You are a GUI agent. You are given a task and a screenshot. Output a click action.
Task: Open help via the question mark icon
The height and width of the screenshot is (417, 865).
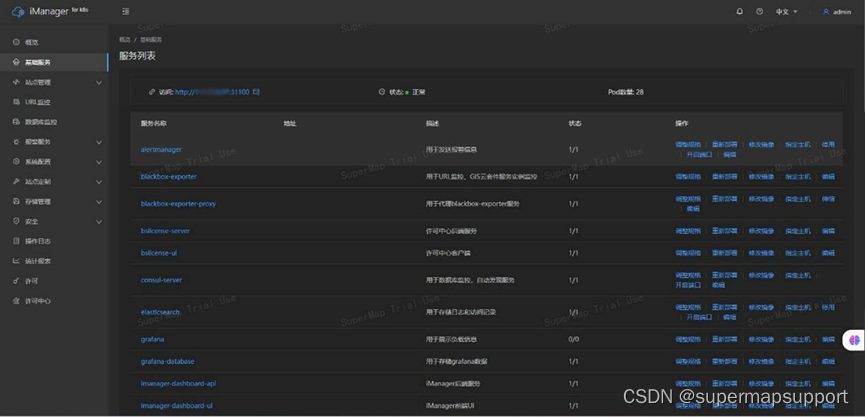tap(760, 12)
